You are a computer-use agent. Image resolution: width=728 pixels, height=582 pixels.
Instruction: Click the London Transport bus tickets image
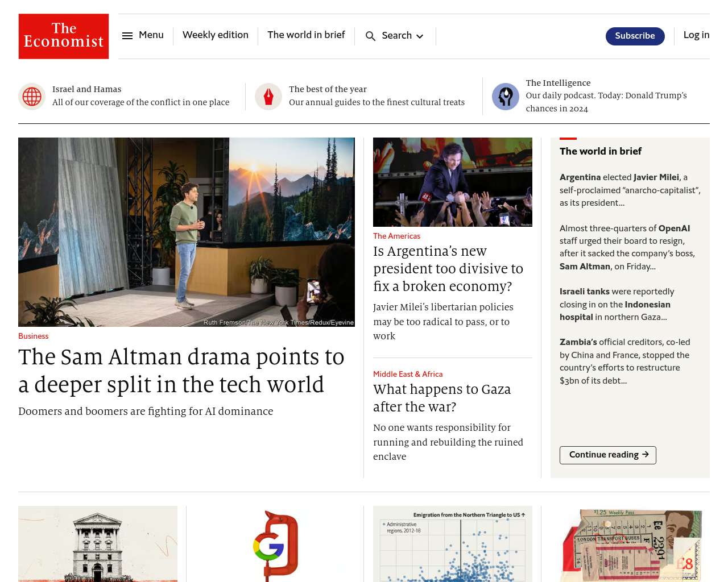(630, 544)
